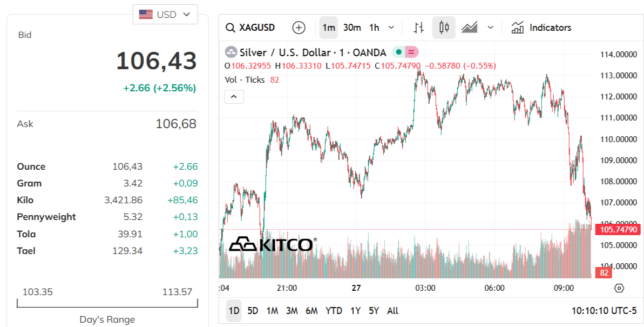Click the silver symbol logo icon
This screenshot has height=327, width=644.
click(231, 52)
